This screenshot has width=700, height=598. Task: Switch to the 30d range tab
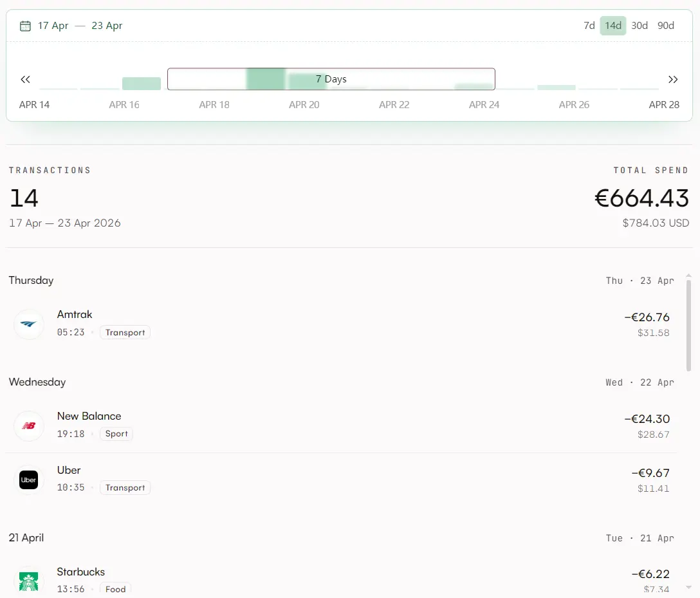[639, 25]
